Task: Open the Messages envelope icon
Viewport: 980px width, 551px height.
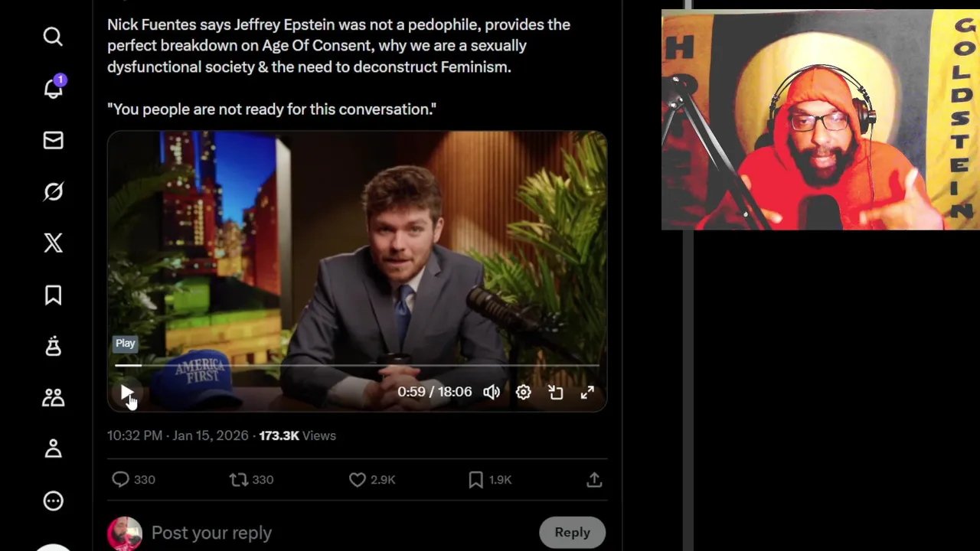Action: tap(53, 140)
